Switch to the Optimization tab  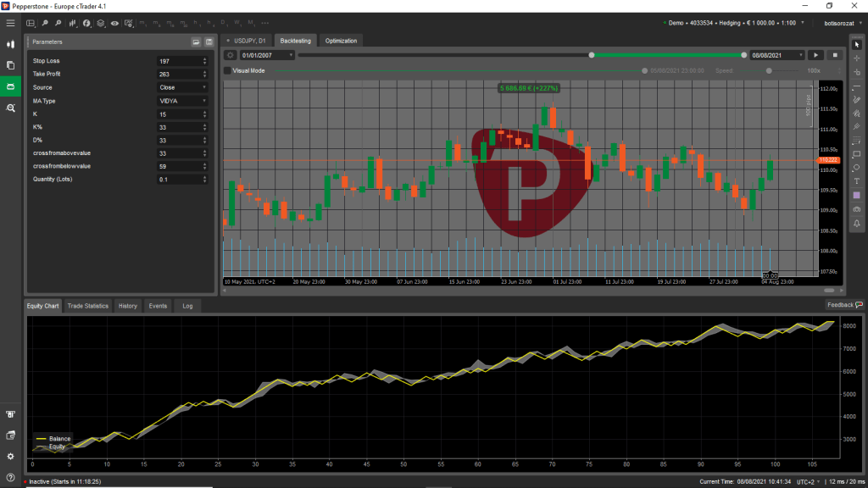341,40
